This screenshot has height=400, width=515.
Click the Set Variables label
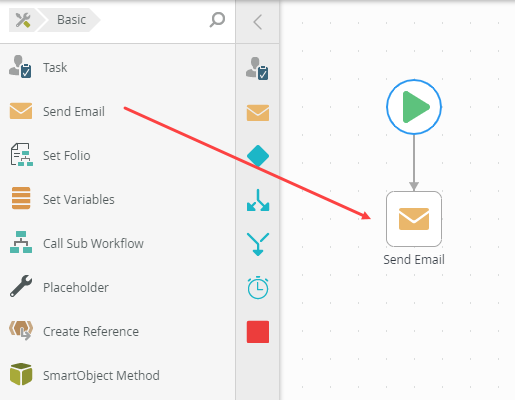79,199
